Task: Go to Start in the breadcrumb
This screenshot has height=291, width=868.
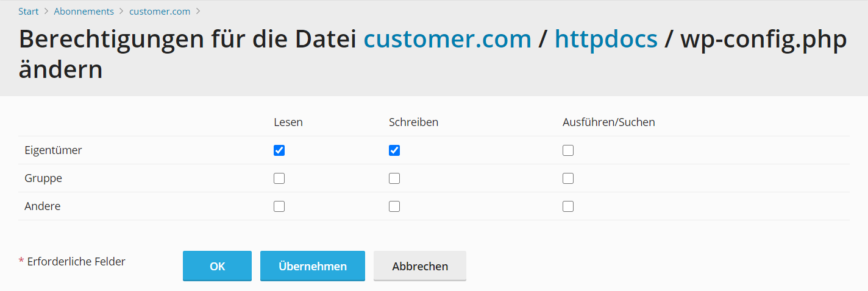Action: pyautogui.click(x=29, y=12)
